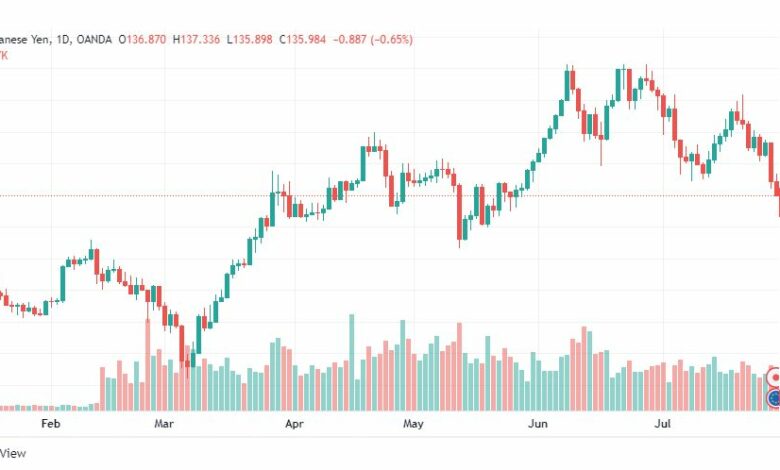Image resolution: width=780 pixels, height=470 pixels.
Task: Click the close price value C135.984
Action: (x=302, y=39)
